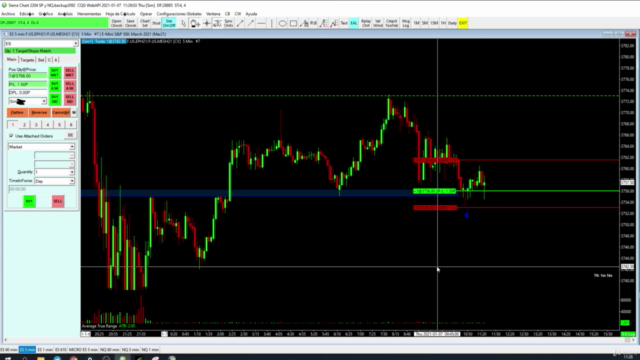Viewport: 640px width, 360px height.
Task: Switch chart to 1H timeframe button
Action: 443,23
